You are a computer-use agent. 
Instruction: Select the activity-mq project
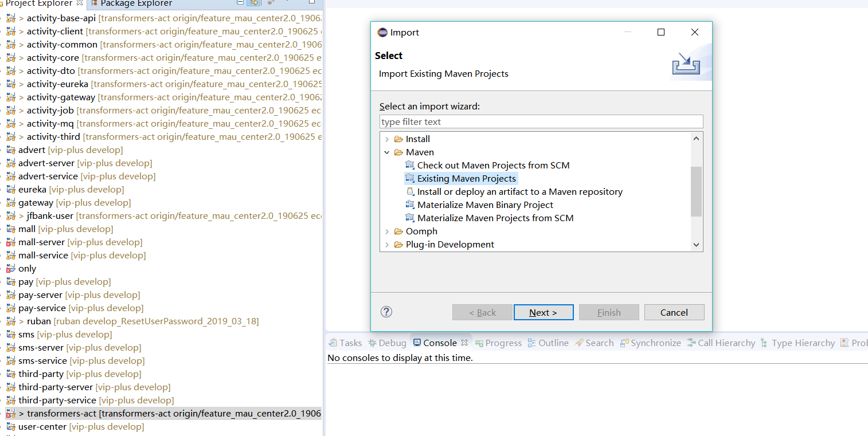click(x=50, y=124)
